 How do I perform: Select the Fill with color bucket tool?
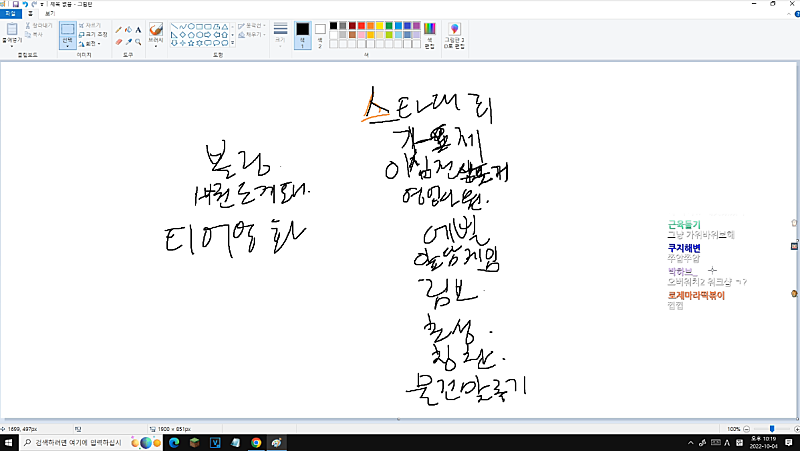(x=128, y=30)
